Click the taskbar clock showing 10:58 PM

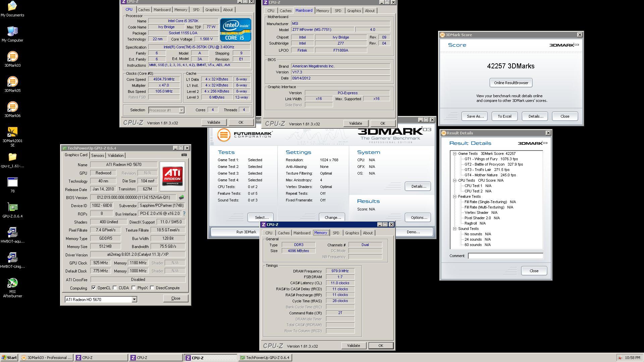click(x=633, y=358)
